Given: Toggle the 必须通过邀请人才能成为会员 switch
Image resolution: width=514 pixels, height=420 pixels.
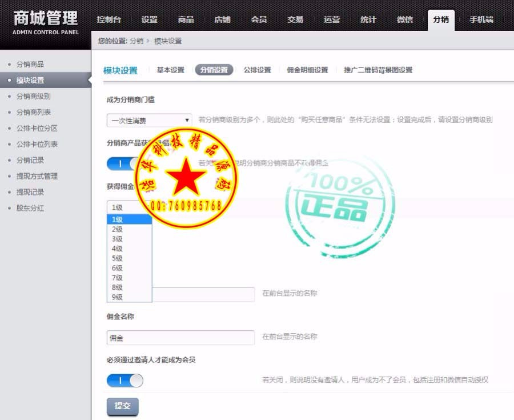Looking at the screenshot, I should (x=125, y=381).
